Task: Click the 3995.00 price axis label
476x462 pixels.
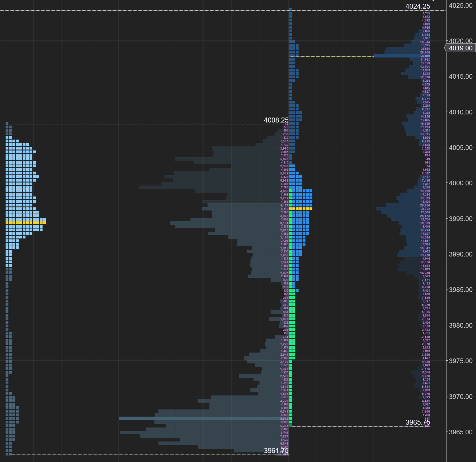Action: pos(460,219)
